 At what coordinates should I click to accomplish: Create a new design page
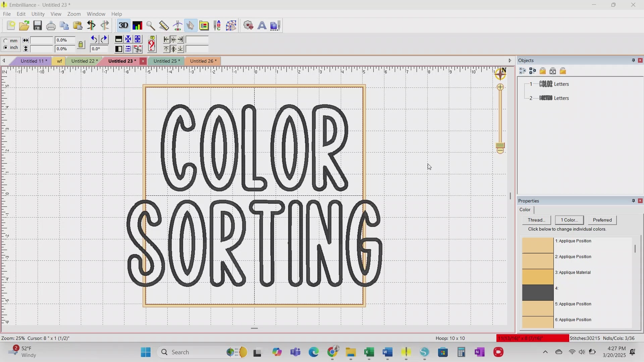tap(11, 25)
